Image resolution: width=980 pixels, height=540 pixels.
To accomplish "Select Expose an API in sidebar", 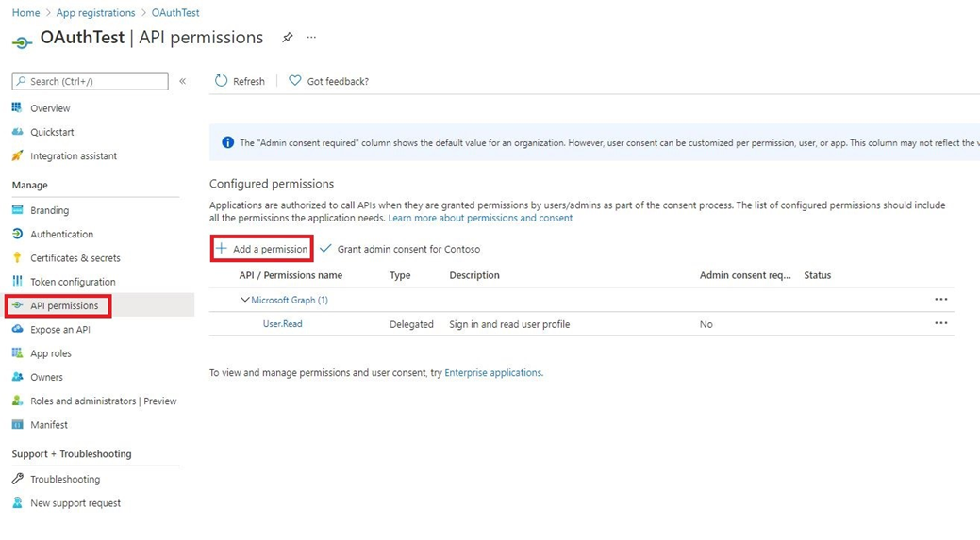I will coord(60,330).
